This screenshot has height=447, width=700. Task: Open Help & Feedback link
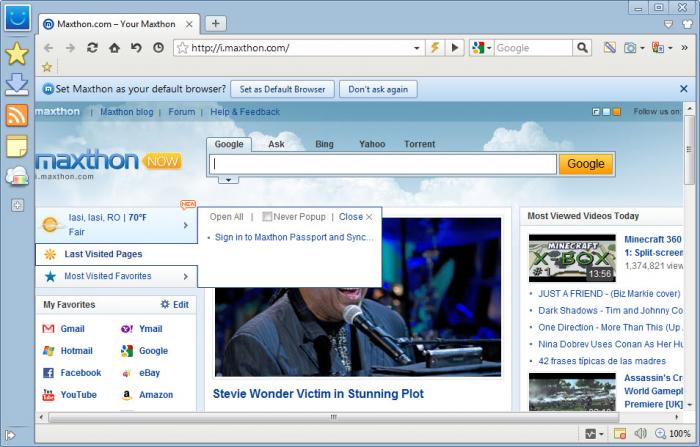tap(245, 112)
